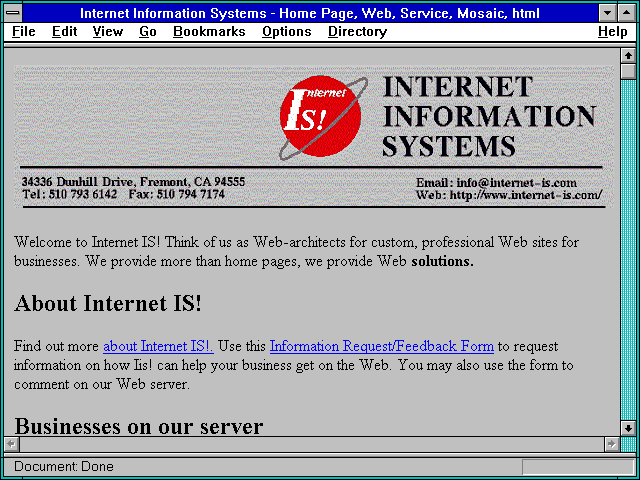640x480 pixels.
Task: Click the 'Businesses on our server' heading
Action: [x=139, y=426]
